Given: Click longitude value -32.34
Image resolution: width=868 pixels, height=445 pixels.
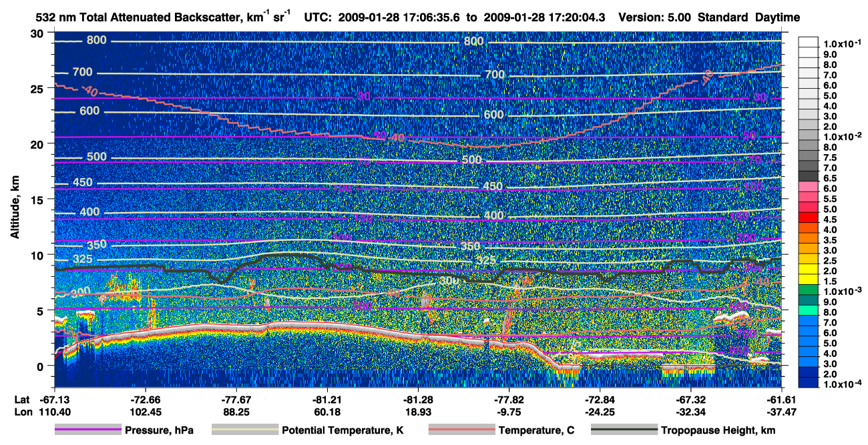Looking at the screenshot, I should [691, 412].
